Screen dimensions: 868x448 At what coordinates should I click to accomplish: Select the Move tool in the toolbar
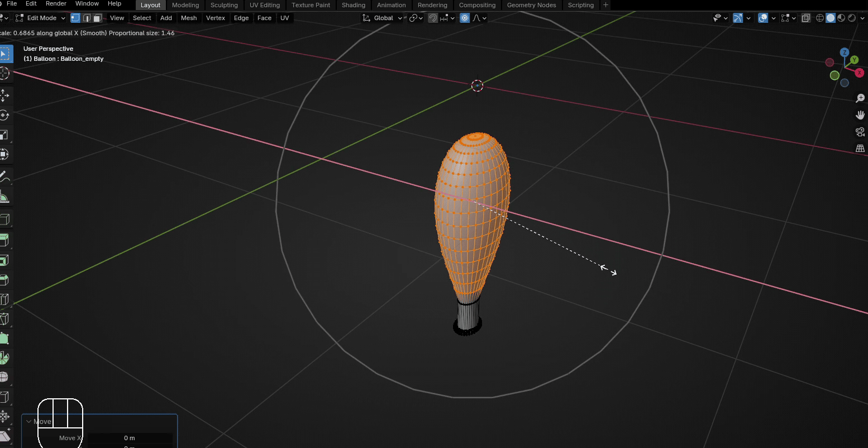(4, 96)
